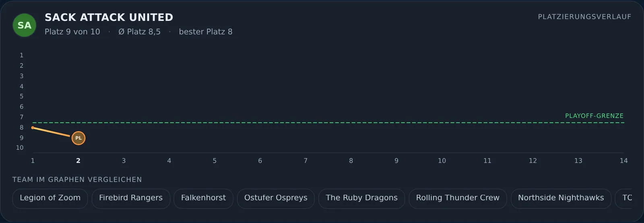Add The Ruby Dragons to the graph
The width and height of the screenshot is (644, 223).
pos(361,198)
